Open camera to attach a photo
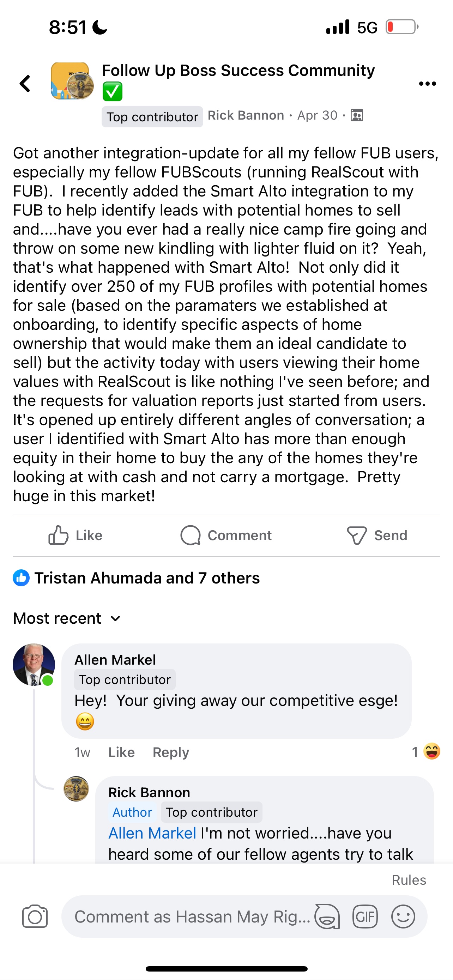The image size is (453, 980). pos(35,917)
